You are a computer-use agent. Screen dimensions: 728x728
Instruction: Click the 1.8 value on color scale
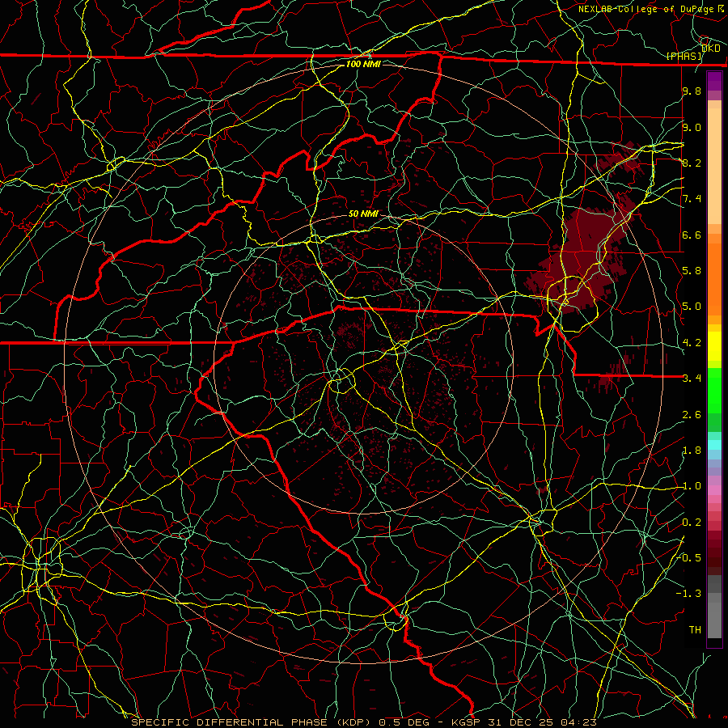pos(692,451)
